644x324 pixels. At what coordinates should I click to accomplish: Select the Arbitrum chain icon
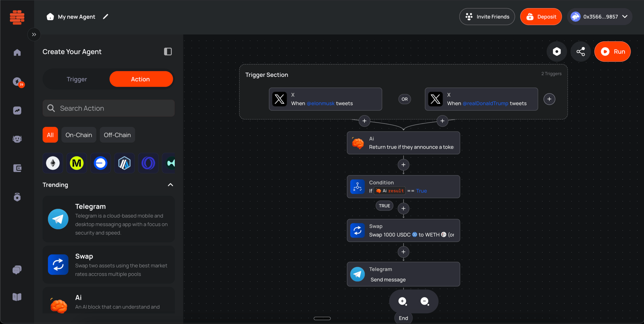click(x=124, y=163)
